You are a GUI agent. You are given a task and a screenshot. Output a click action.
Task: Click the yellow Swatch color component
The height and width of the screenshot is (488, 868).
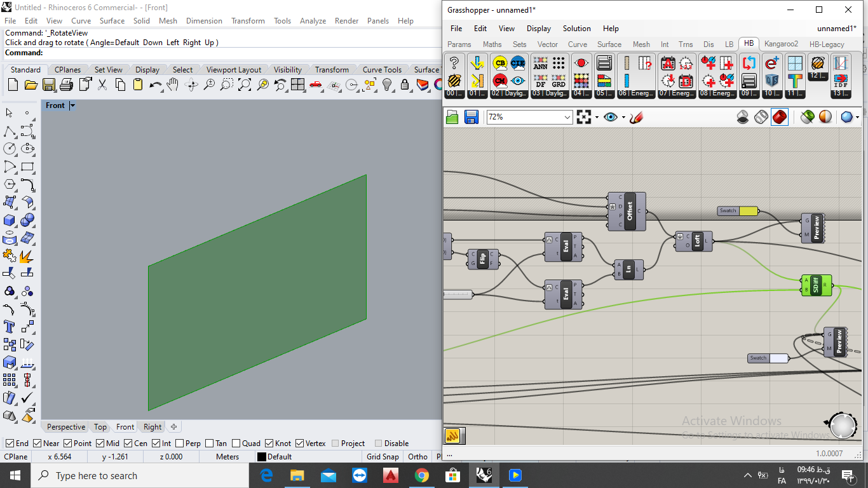(738, 211)
